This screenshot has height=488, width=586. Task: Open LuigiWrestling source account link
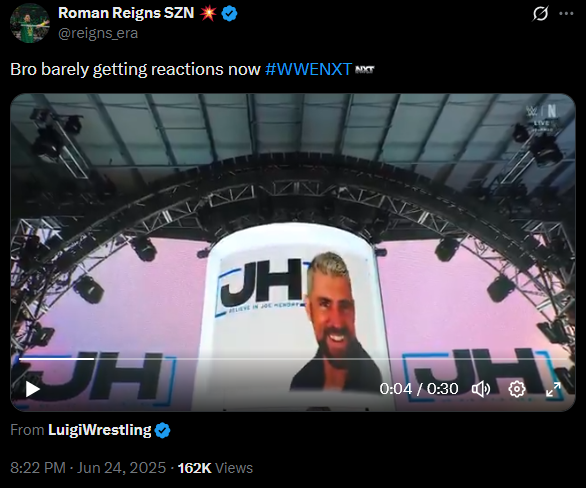click(x=99, y=430)
